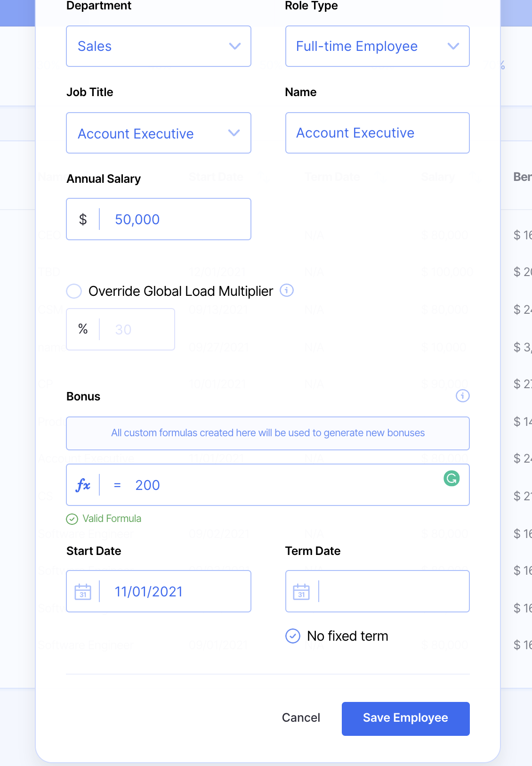Image resolution: width=532 pixels, height=766 pixels.
Task: Click the Save Employee button
Action: point(405,718)
